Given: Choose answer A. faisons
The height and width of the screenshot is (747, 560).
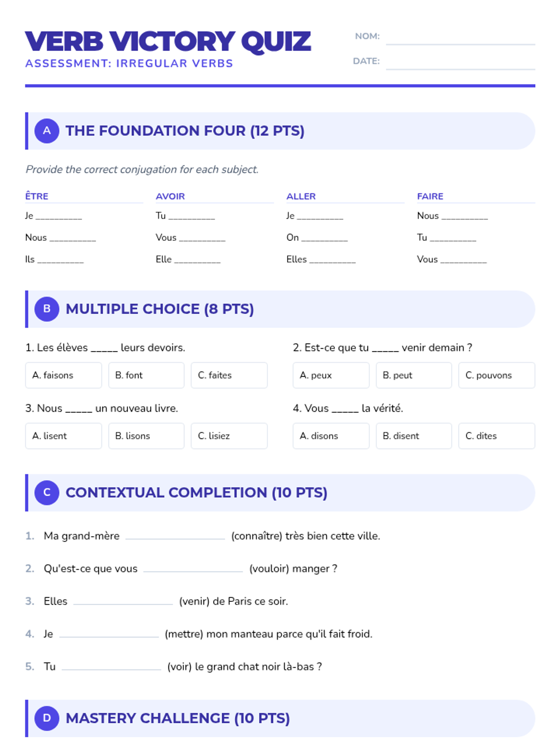Looking at the screenshot, I should (x=63, y=375).
